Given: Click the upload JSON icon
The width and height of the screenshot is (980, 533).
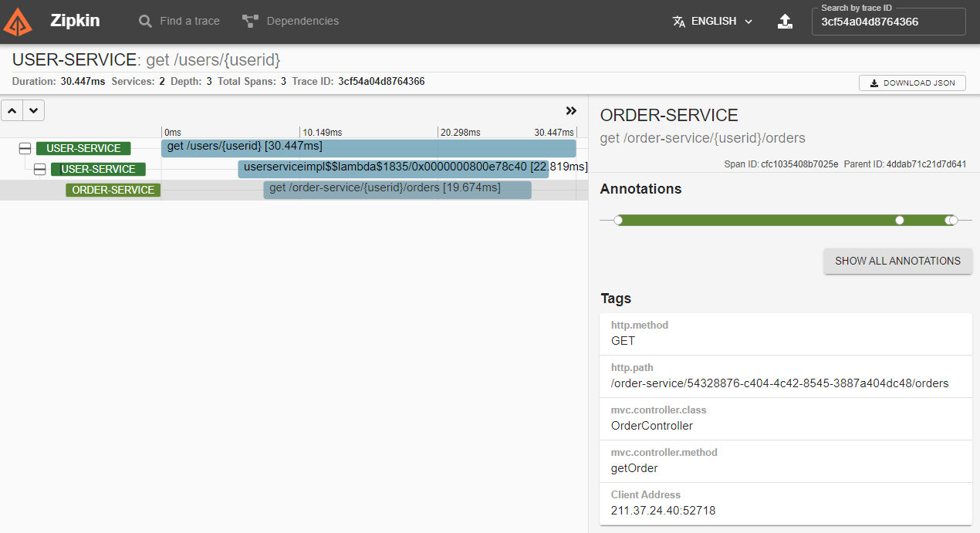Looking at the screenshot, I should (x=785, y=22).
